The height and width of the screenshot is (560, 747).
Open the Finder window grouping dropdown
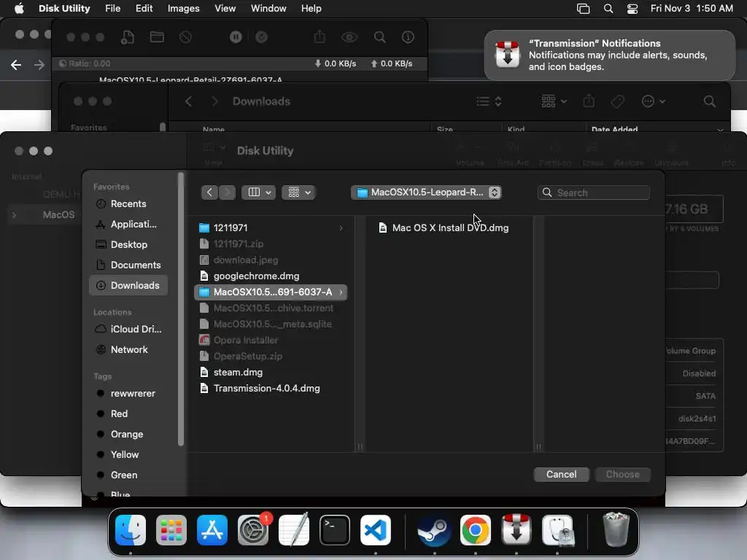pyautogui.click(x=554, y=101)
